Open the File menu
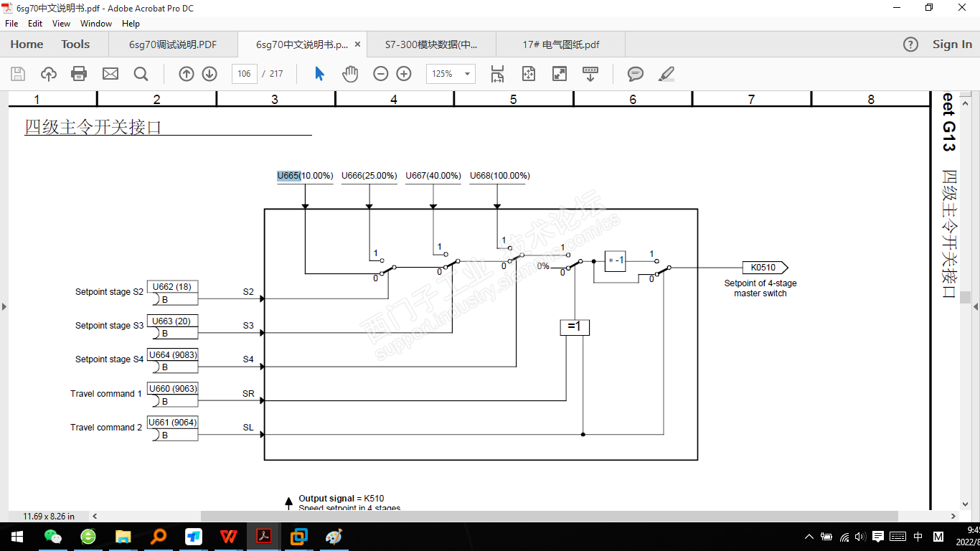This screenshot has height=551, width=980. [11, 24]
